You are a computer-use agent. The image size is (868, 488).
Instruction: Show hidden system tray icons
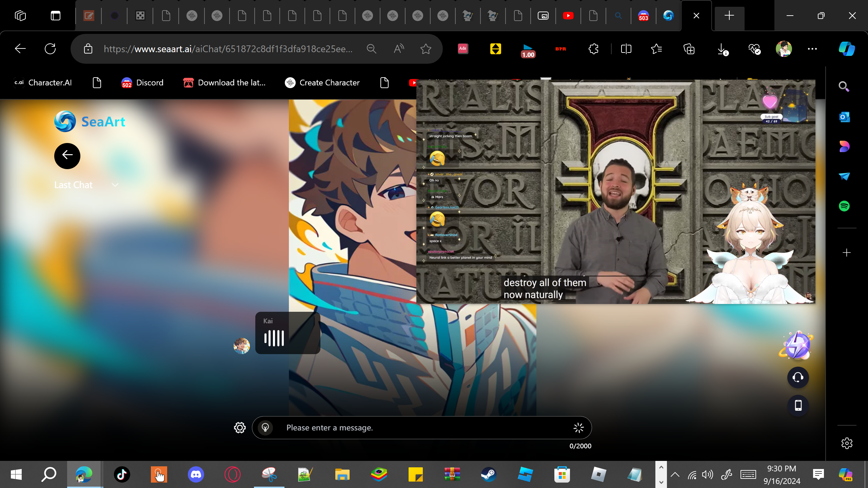675,474
